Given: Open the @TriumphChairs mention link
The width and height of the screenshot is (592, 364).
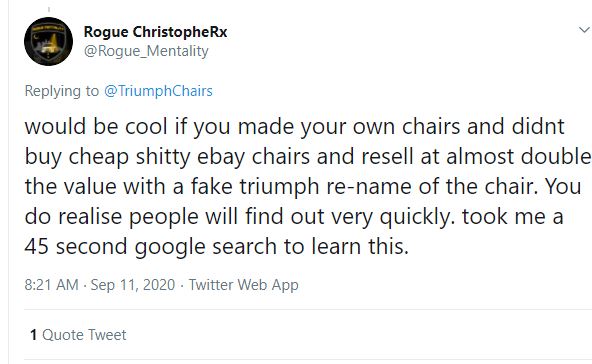Looking at the screenshot, I should pos(158,91).
